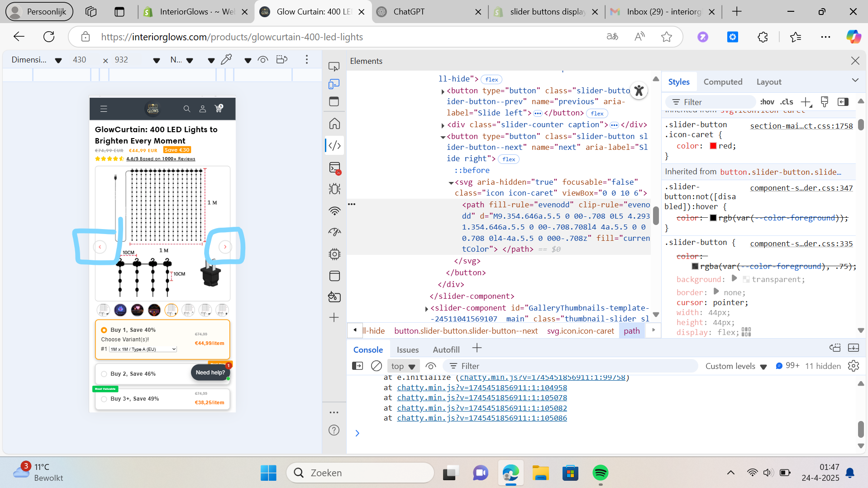The height and width of the screenshot is (488, 868).
Task: Switch to the Computed tab
Action: pos(723,82)
